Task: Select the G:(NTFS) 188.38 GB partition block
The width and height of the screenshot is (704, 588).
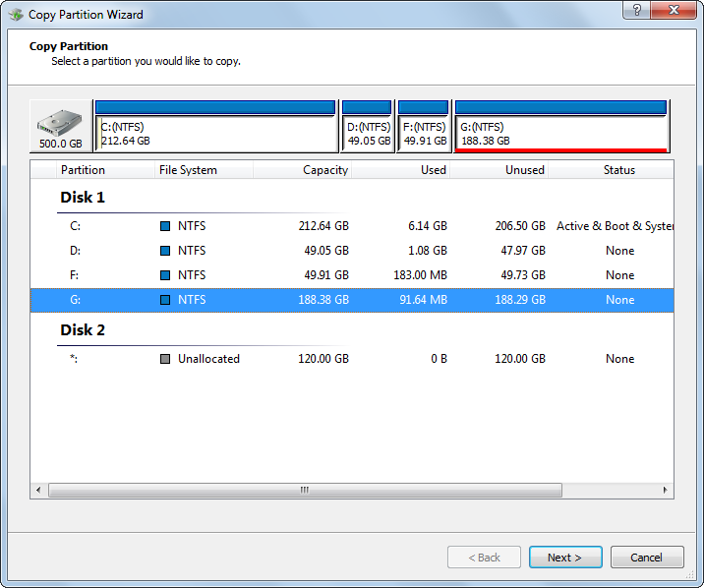Action: [561, 126]
